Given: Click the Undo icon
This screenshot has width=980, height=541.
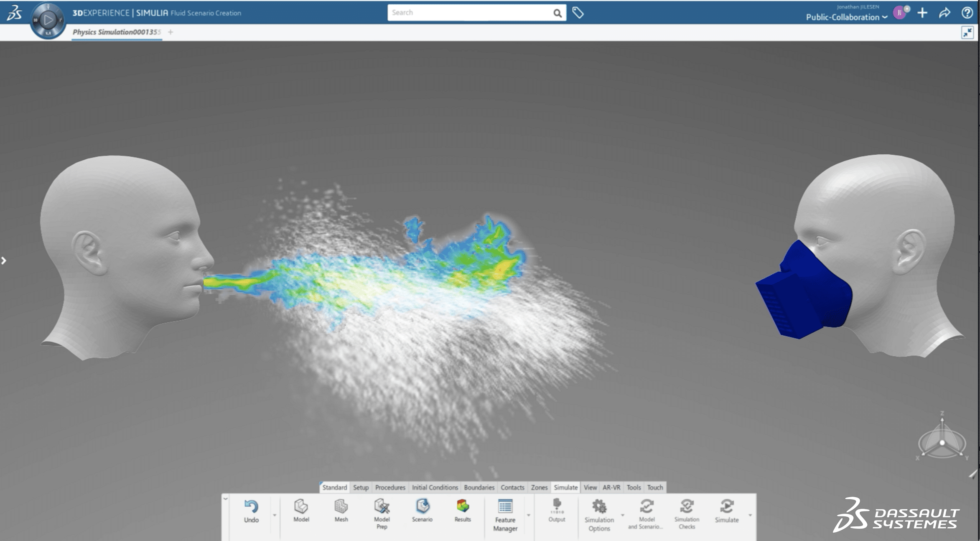Looking at the screenshot, I should coord(251,507).
